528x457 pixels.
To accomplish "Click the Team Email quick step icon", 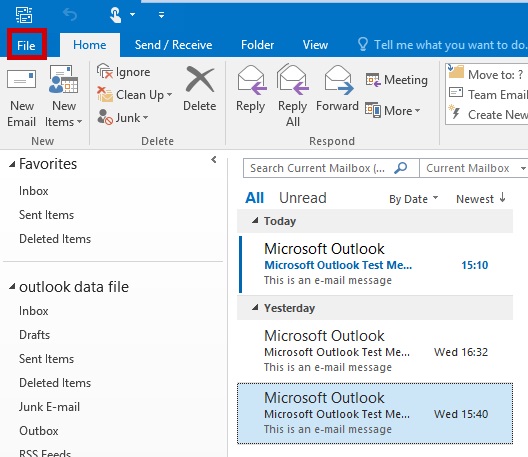I will (456, 92).
